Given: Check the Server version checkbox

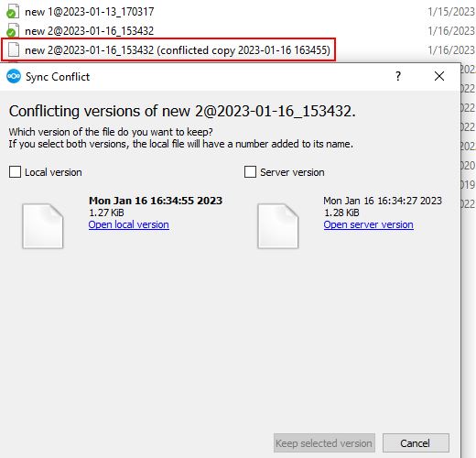Looking at the screenshot, I should coord(250,172).
